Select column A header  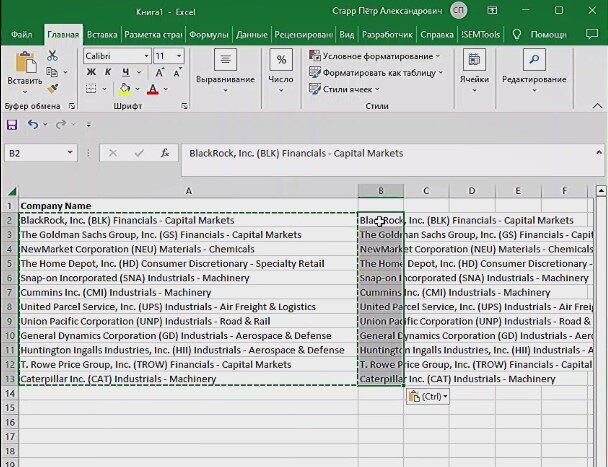click(x=188, y=191)
